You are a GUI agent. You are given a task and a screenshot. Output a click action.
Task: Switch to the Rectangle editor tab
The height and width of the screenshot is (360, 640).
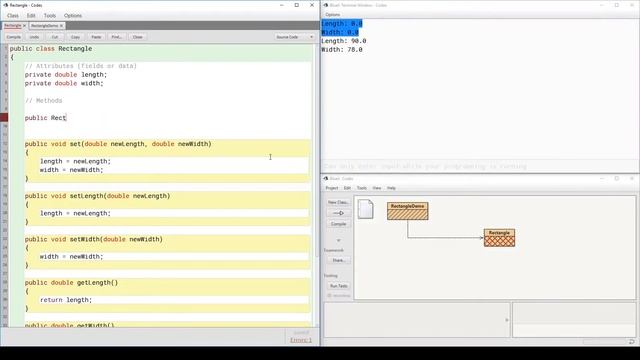pos(12,26)
